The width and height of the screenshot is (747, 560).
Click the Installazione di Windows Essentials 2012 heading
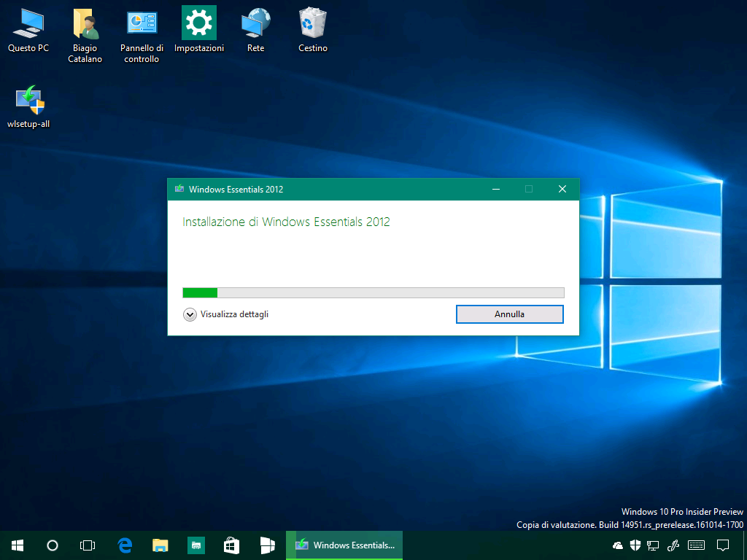click(x=286, y=222)
